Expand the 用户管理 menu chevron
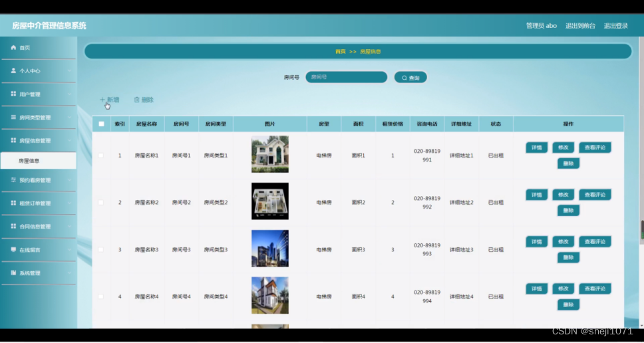644x343 pixels. pyautogui.click(x=69, y=94)
